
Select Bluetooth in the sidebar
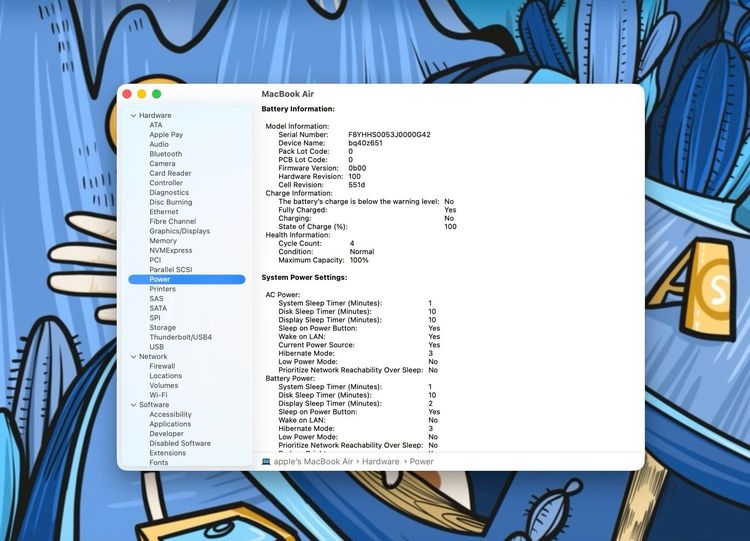click(x=166, y=154)
